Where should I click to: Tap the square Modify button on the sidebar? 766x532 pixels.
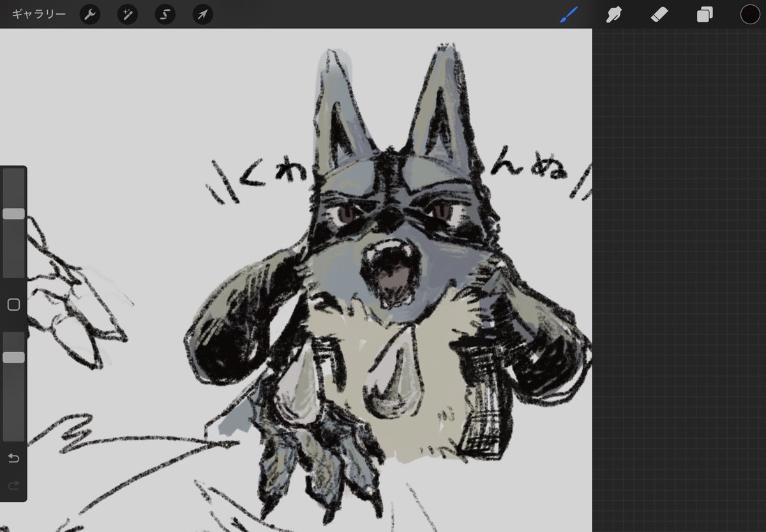click(x=13, y=305)
